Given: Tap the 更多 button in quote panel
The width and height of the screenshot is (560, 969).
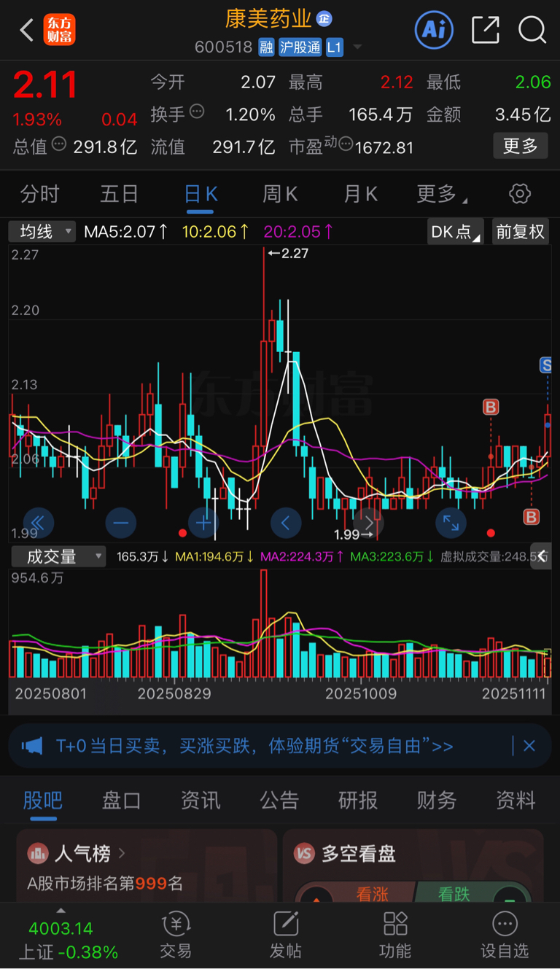Looking at the screenshot, I should [521, 146].
